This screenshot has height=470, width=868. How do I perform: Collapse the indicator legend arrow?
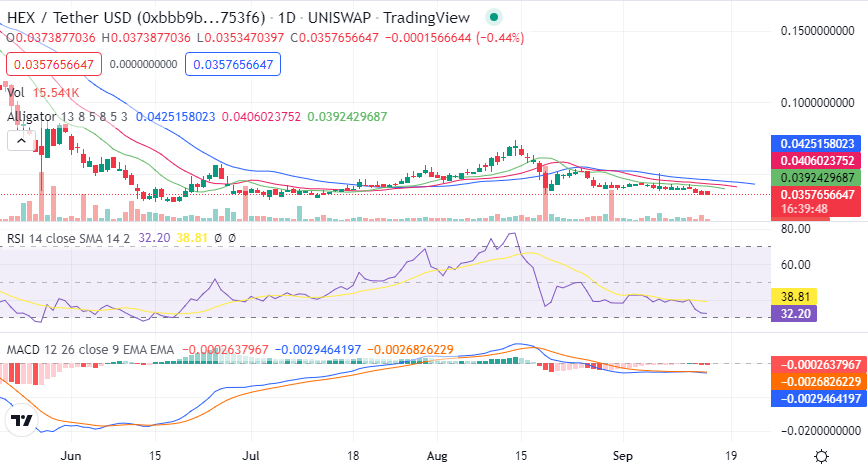click(x=22, y=141)
